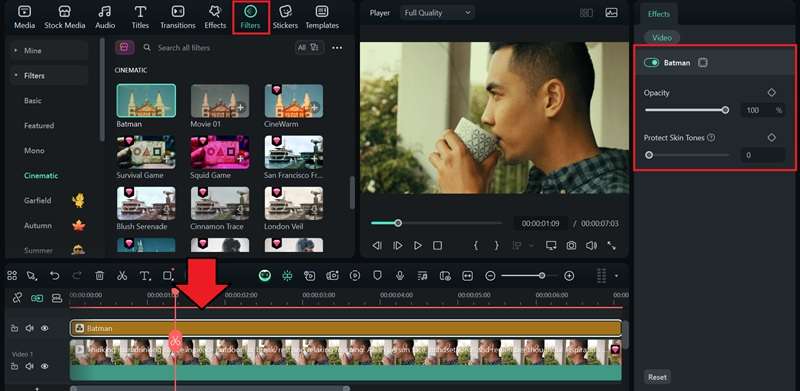Add a marker with the shield icon
The width and height of the screenshot is (800, 391).
click(x=378, y=276)
